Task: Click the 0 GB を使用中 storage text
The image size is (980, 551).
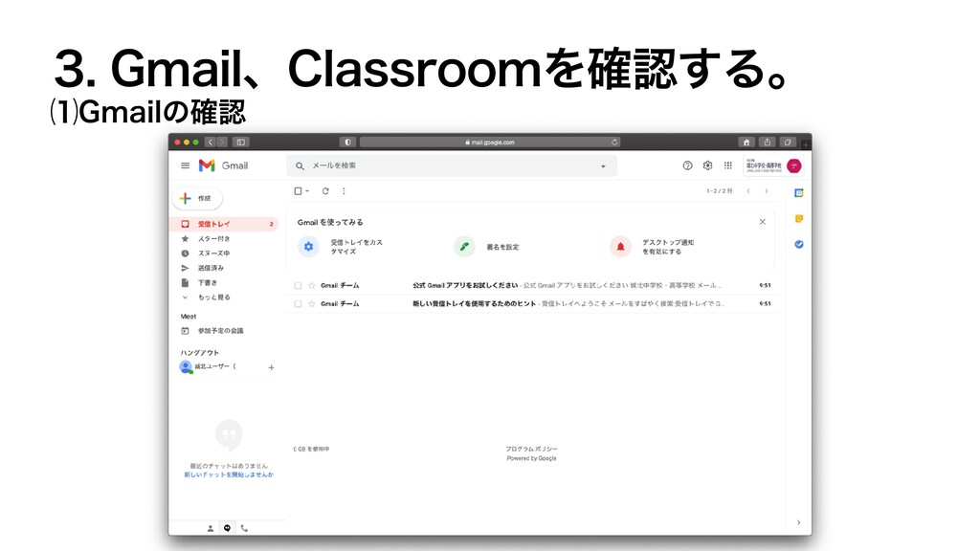Action: [x=311, y=450]
